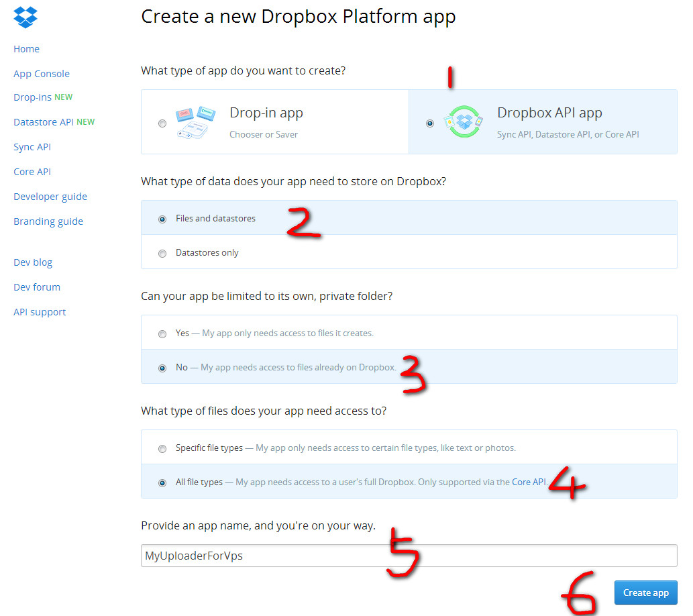Click 'Chooser or Saver' subtitle text
Screen dimensions: 693x616
coord(264,134)
